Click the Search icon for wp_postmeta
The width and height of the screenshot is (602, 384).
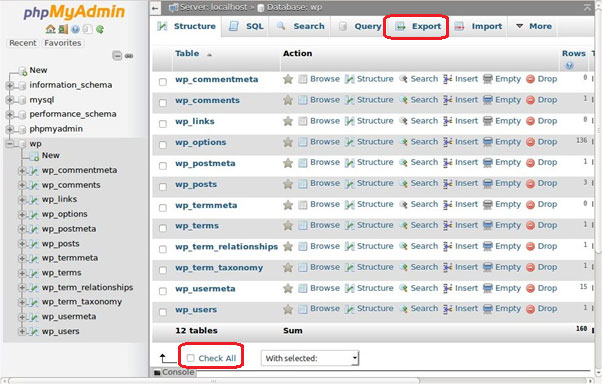pos(403,163)
